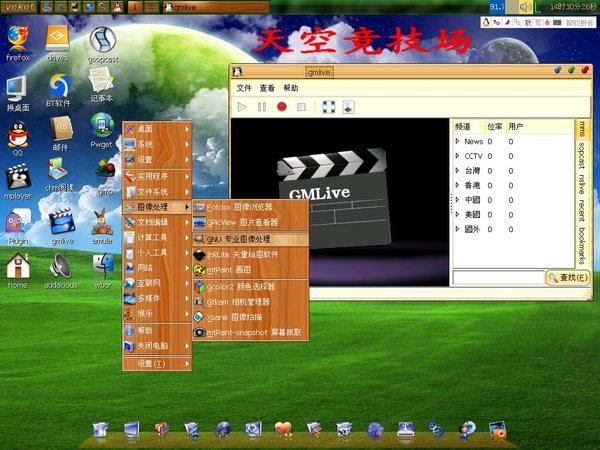Expand the CCTV channel tree item
This screenshot has width=600, height=450.
(x=457, y=156)
